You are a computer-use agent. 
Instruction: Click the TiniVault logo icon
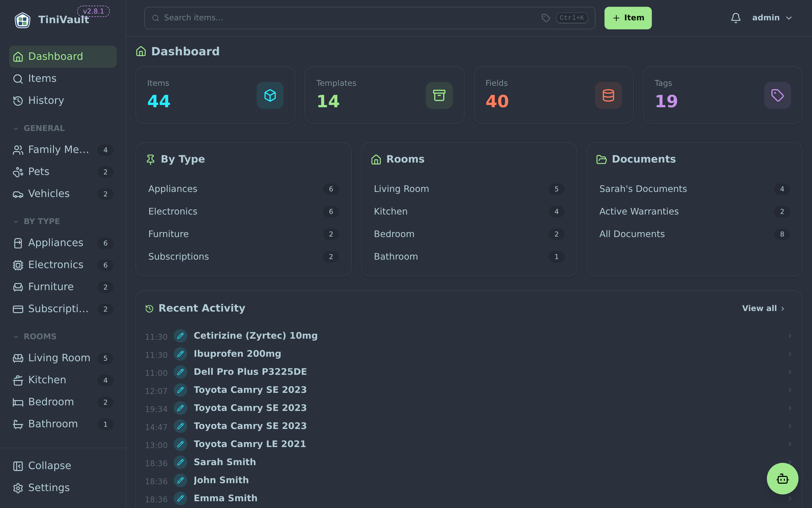[23, 20]
